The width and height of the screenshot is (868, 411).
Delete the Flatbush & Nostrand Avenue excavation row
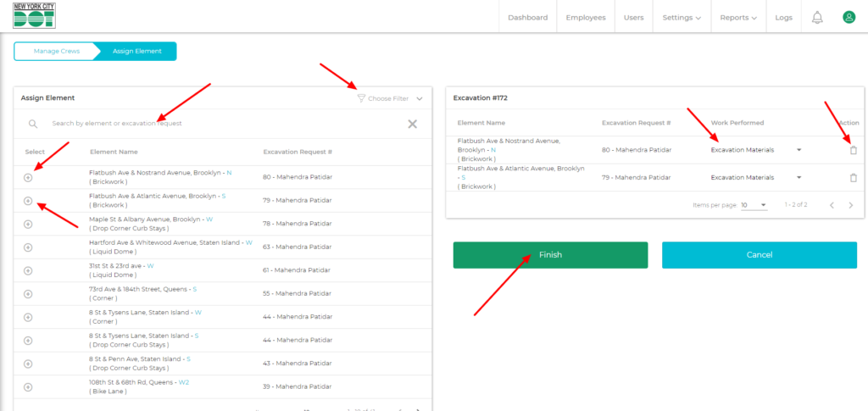[853, 150]
